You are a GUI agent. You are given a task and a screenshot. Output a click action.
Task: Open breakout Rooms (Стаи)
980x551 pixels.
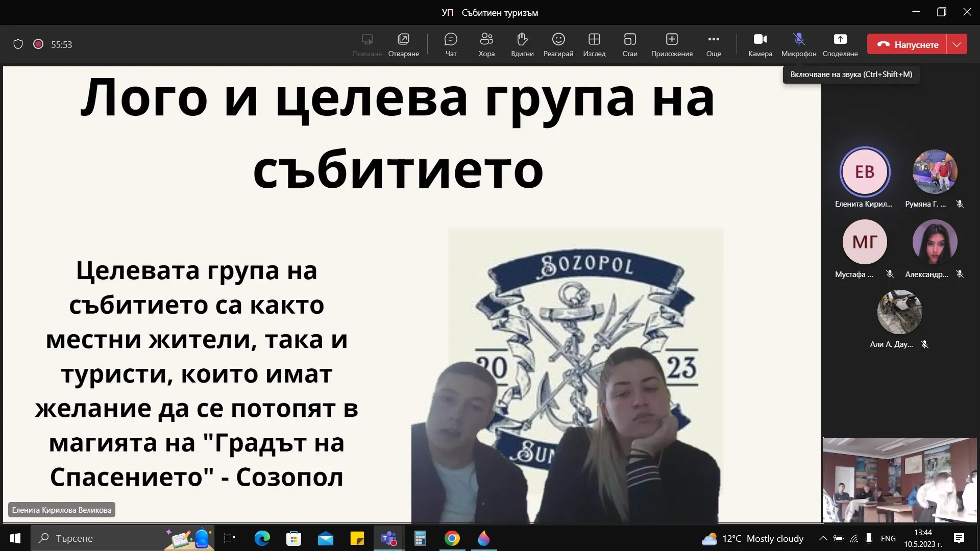pos(630,45)
